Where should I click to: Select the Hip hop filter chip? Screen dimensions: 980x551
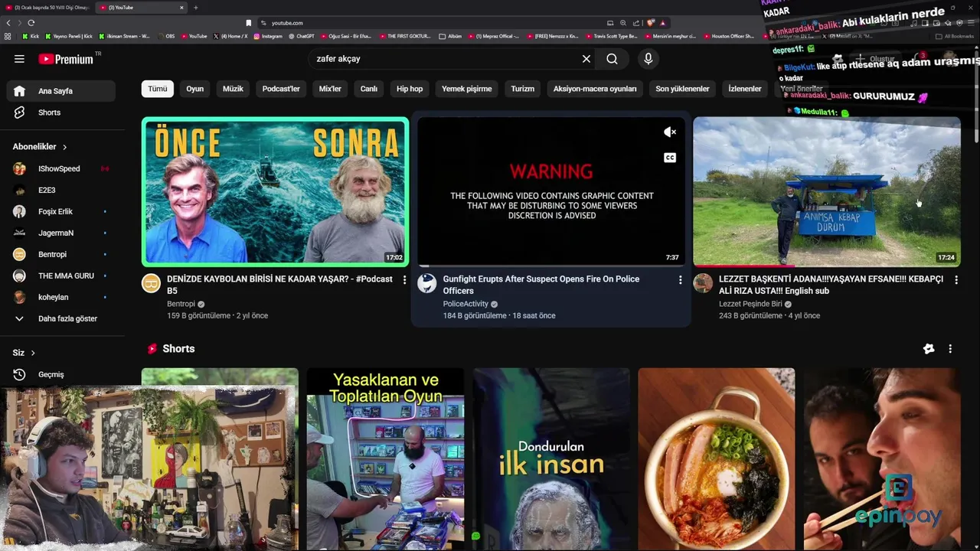click(410, 89)
